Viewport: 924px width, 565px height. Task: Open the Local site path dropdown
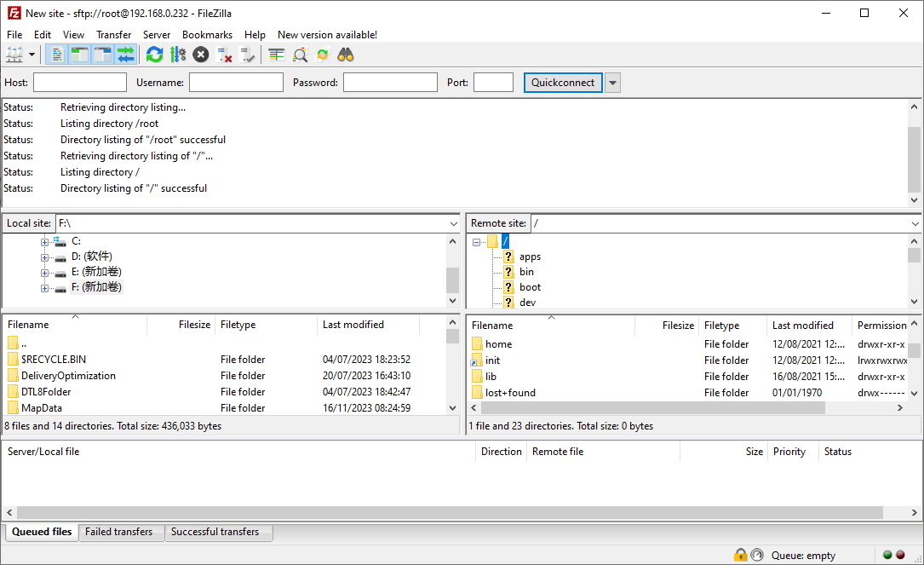click(x=453, y=223)
